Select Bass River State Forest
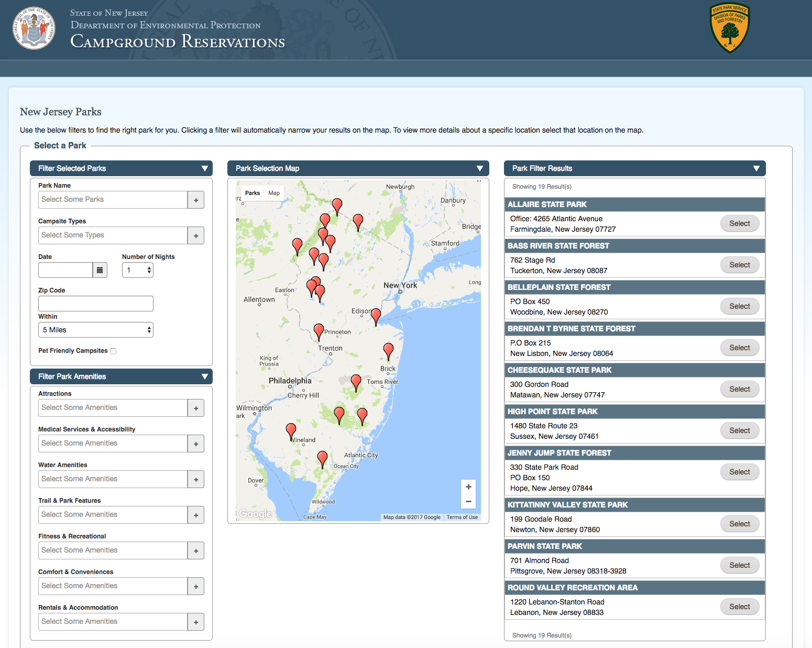The width and height of the screenshot is (812, 648). tap(740, 265)
